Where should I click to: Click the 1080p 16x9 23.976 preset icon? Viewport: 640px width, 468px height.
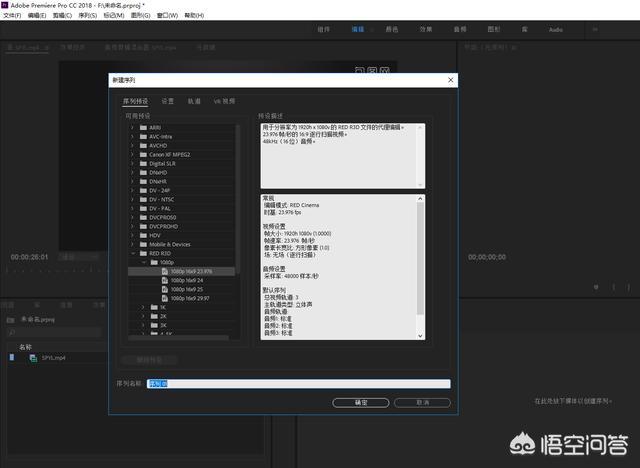coord(165,271)
